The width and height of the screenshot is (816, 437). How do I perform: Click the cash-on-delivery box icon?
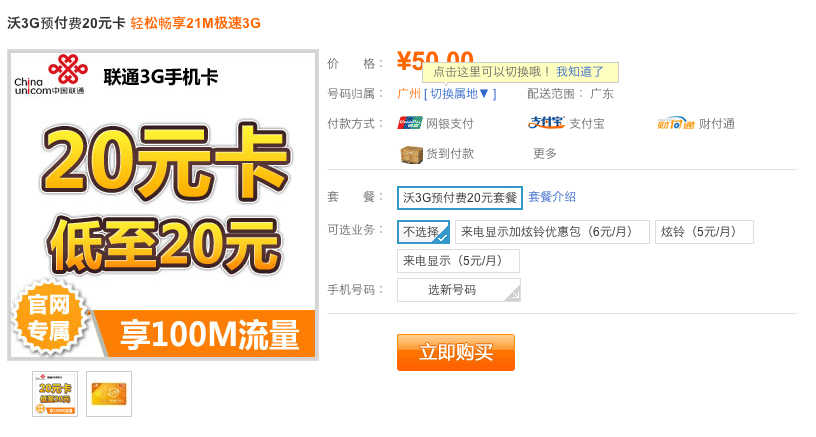pyautogui.click(x=411, y=154)
